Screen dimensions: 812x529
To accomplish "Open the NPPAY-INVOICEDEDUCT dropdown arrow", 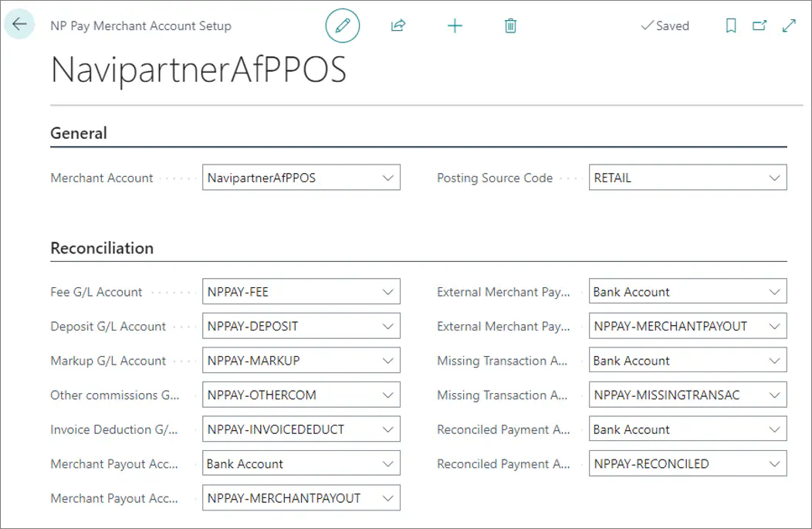I will click(388, 429).
